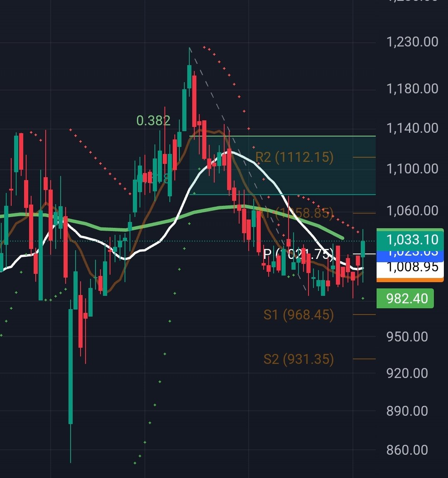
Task: Click the 1,060.00 price axis value
Action: coord(412,211)
